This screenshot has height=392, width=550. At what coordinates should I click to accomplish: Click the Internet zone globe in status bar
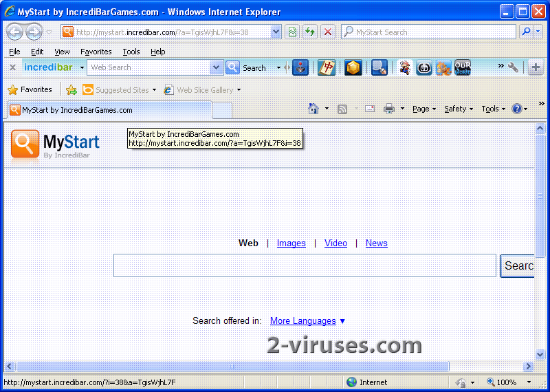pos(351,382)
